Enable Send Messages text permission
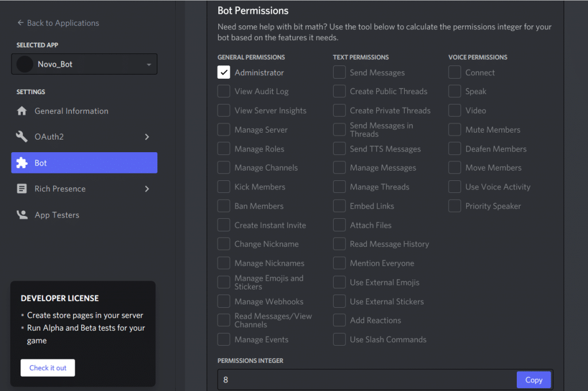Image resolution: width=588 pixels, height=391 pixels. point(339,72)
